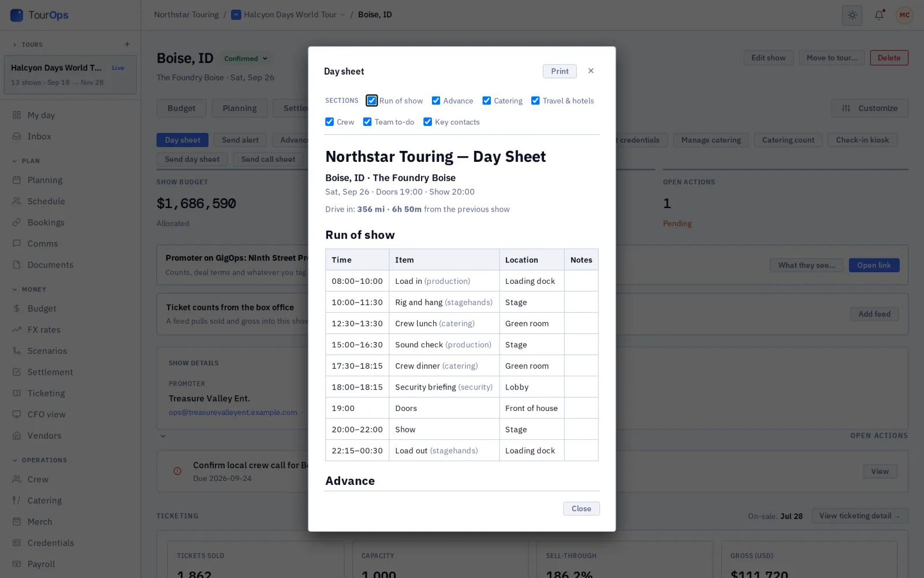This screenshot has height=578, width=924.
Task: Open the notifications bell
Action: point(879,15)
